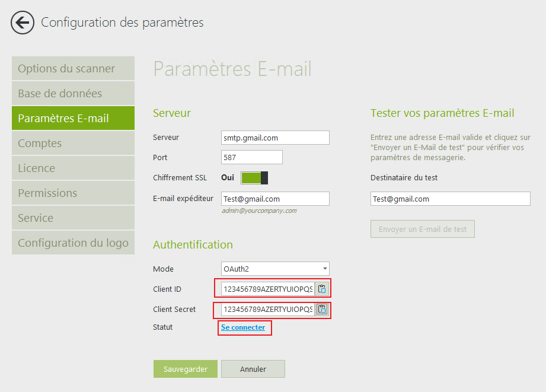Viewport: 546px width, 392px height.
Task: Open the Mode dropdown showing OAuth2
Action: point(275,269)
